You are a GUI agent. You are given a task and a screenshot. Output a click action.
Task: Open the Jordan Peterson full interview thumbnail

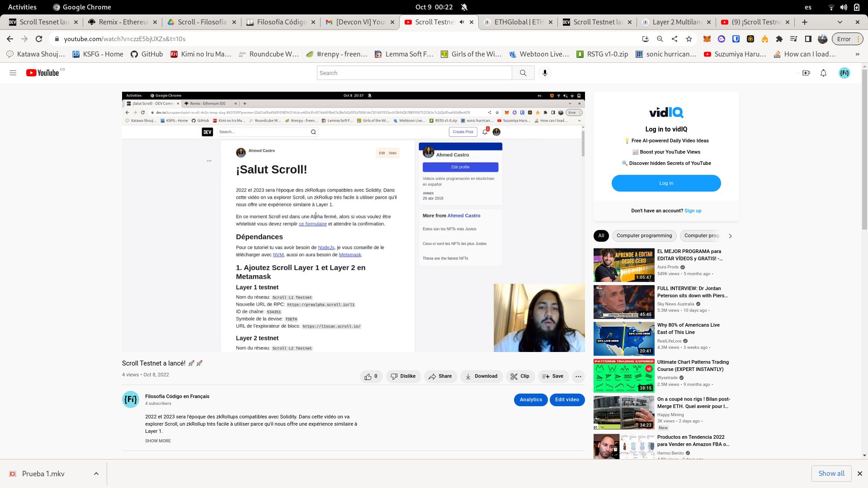pos(624,302)
